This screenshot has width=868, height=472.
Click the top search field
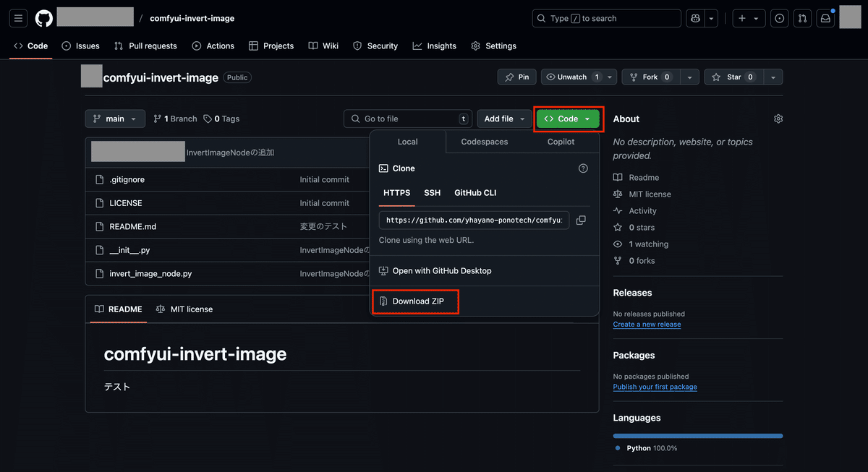point(607,18)
